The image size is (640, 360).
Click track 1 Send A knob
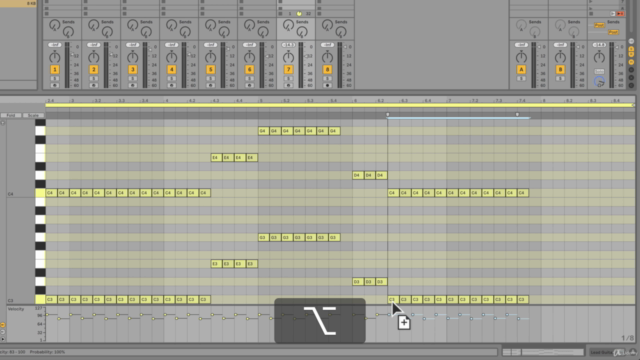[x=54, y=25]
